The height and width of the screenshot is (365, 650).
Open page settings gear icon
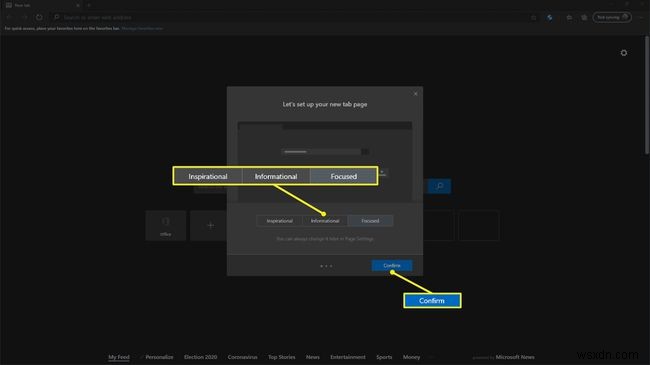point(623,53)
